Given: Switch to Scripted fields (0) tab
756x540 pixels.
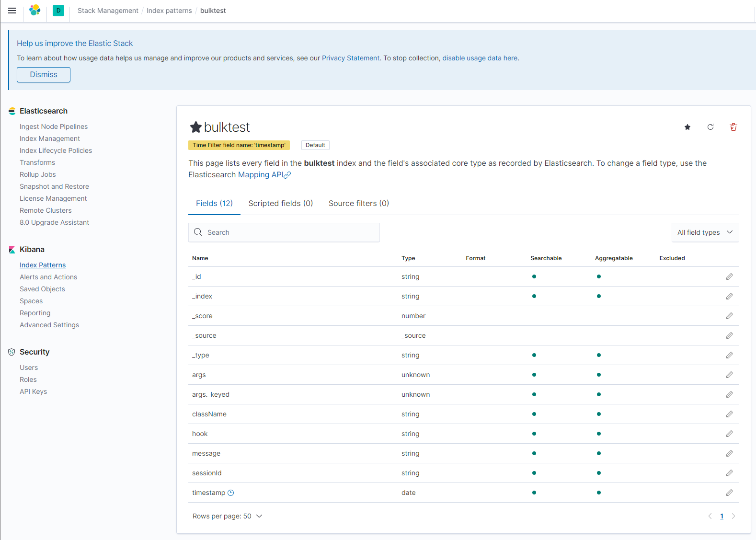Looking at the screenshot, I should tap(281, 204).
